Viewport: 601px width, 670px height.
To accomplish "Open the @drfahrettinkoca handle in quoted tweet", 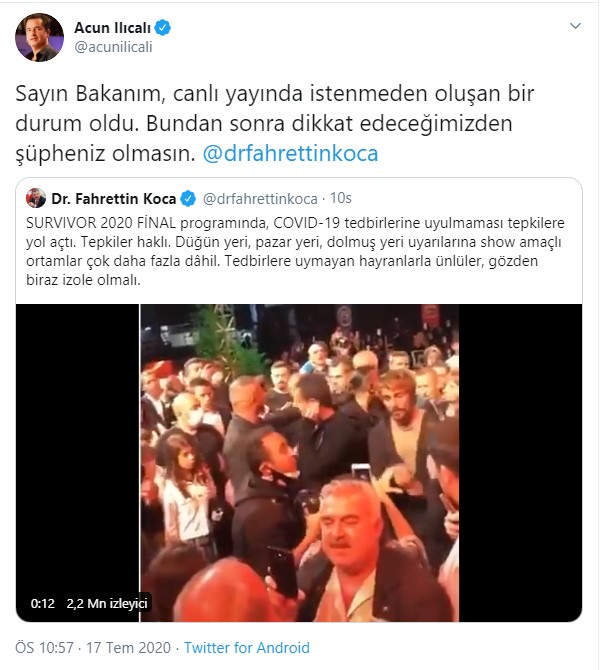I will point(260,199).
